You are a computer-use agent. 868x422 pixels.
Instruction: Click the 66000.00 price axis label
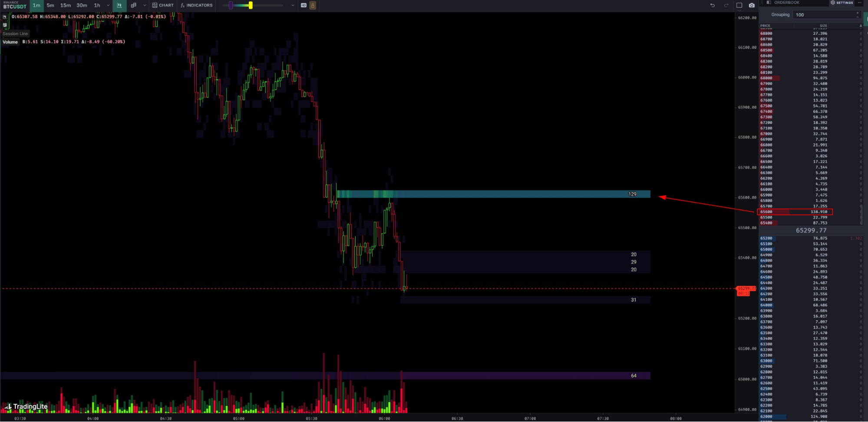point(747,77)
